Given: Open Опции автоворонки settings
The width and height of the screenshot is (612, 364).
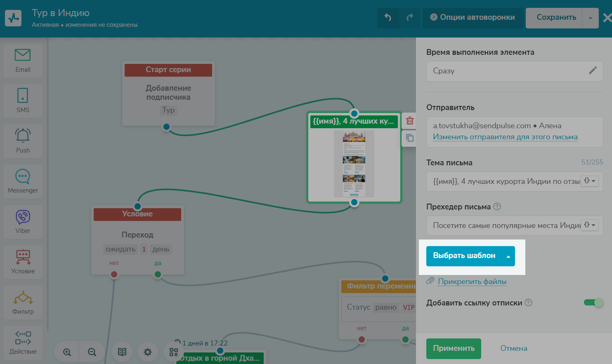Looking at the screenshot, I should tap(473, 17).
